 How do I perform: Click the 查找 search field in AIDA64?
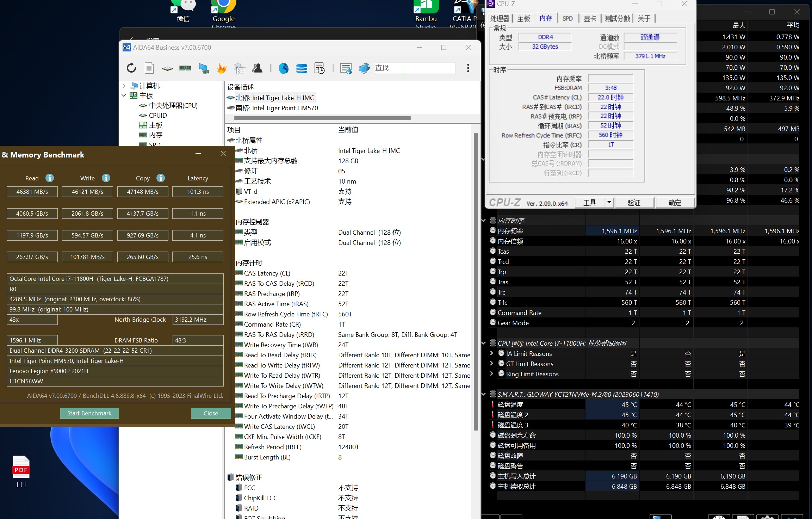click(x=415, y=68)
